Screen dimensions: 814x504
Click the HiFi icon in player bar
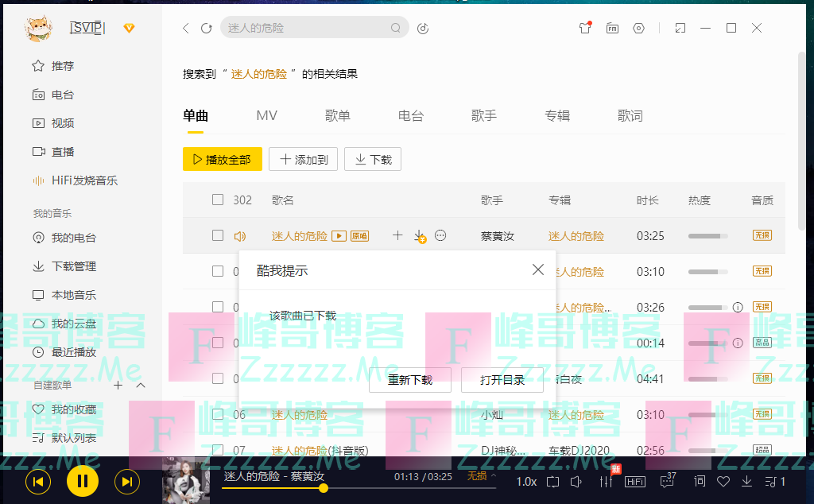[x=635, y=482]
